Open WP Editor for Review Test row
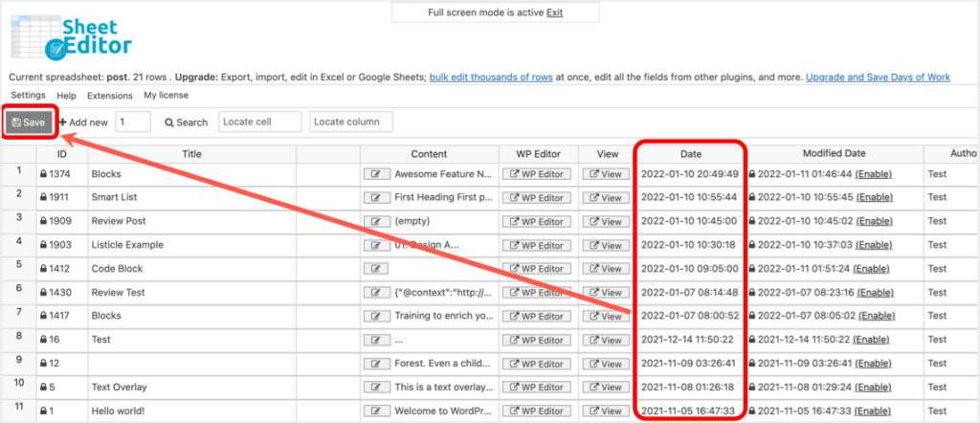Image resolution: width=980 pixels, height=423 pixels. point(536,293)
